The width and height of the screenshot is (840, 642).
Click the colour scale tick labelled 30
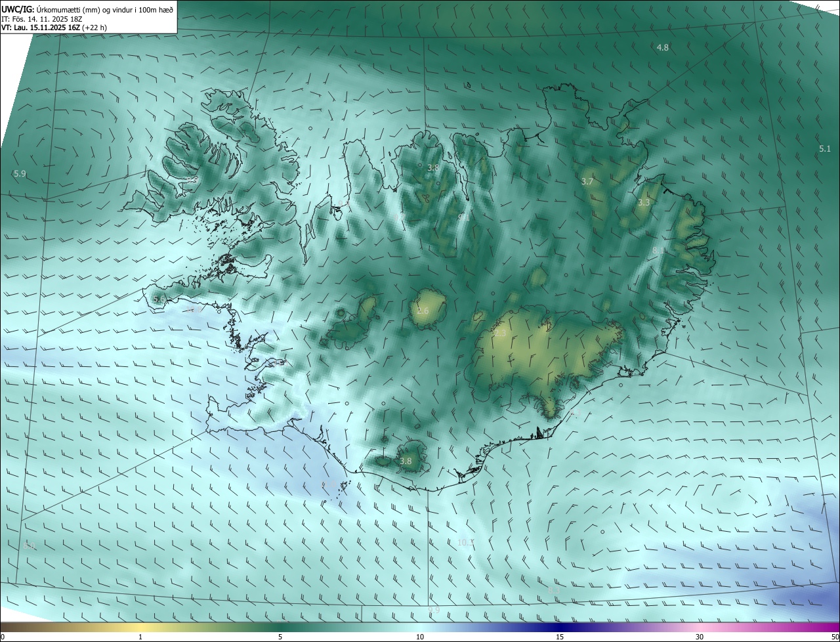point(700,637)
